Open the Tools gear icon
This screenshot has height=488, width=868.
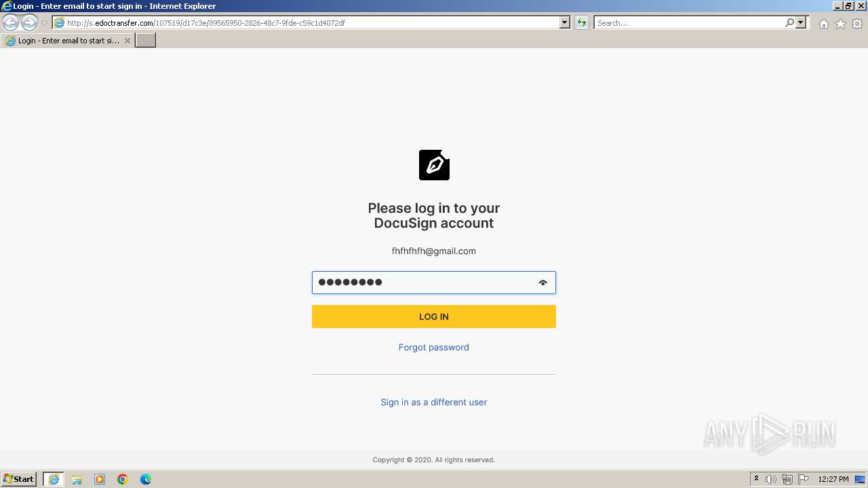[857, 24]
